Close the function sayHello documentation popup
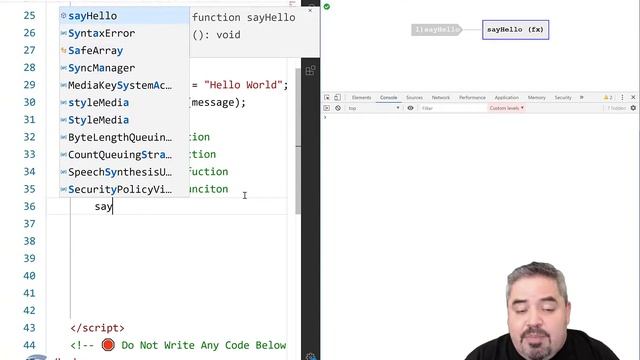Screen dimensions: 640x360 point(310,10)
